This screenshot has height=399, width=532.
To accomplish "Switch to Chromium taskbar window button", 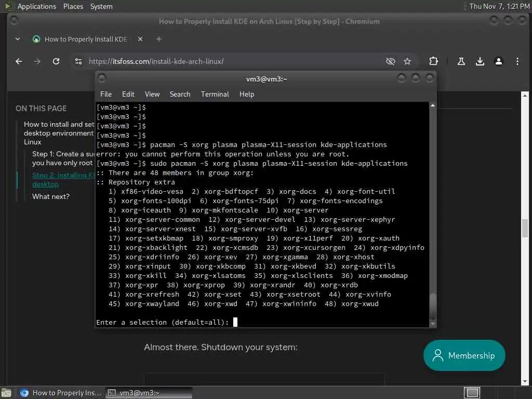I will coord(60,393).
